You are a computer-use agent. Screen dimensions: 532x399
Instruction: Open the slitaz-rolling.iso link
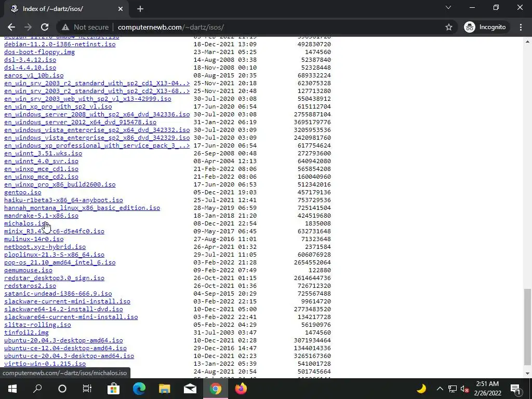pos(37,325)
